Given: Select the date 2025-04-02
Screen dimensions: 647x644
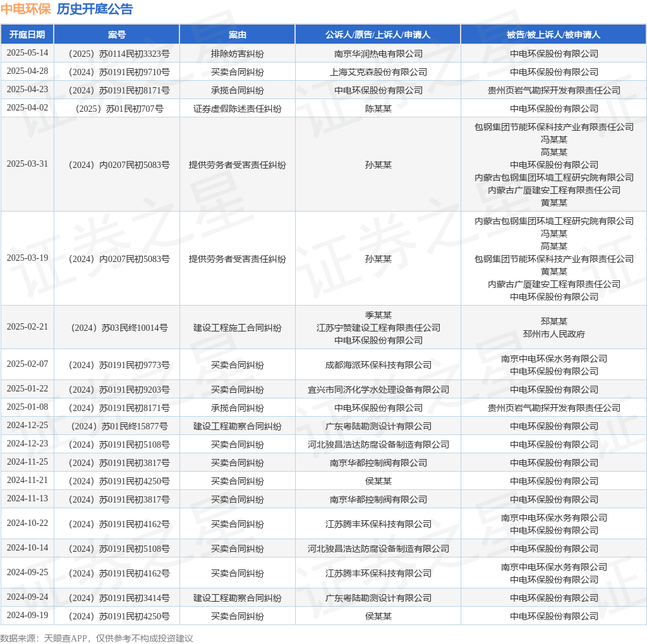Looking at the screenshot, I should (x=27, y=107).
